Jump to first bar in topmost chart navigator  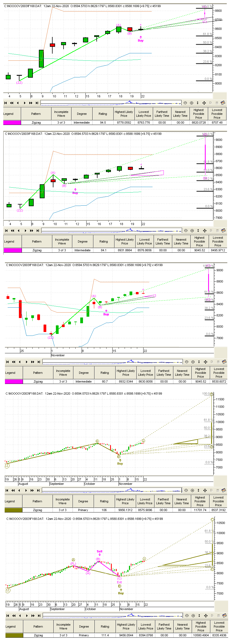coord(5,103)
